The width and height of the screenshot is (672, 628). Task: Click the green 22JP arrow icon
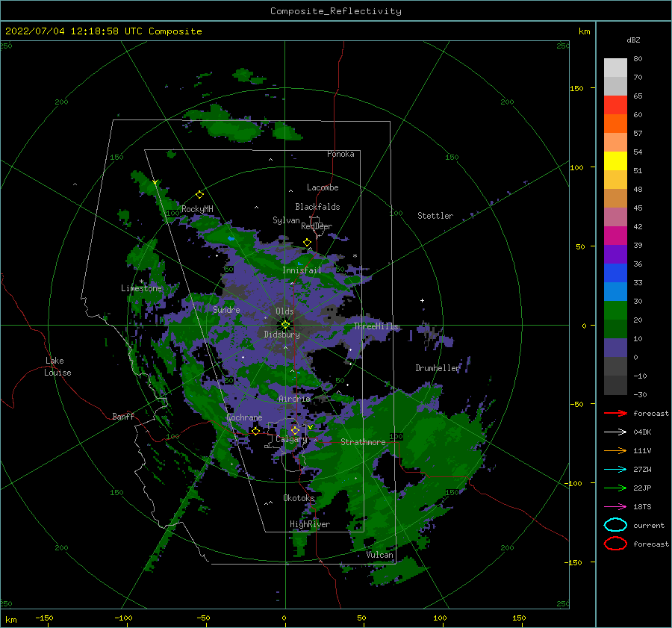pos(615,488)
